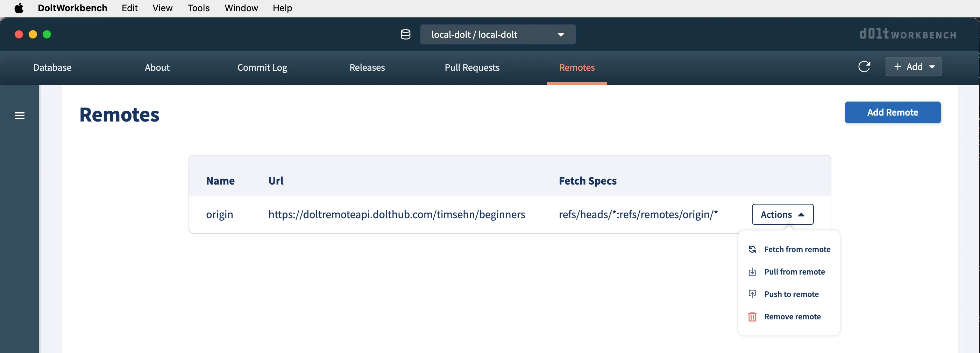
Task: Click the Fetch from remote sync icon
Action: click(752, 249)
